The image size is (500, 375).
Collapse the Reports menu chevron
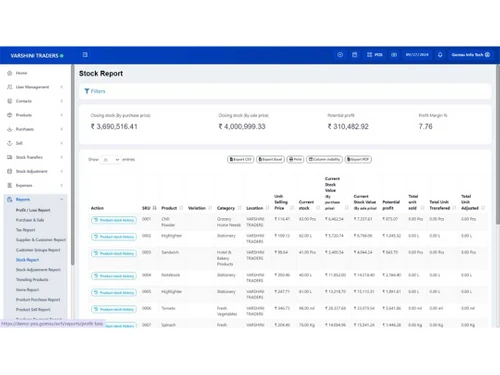point(62,199)
